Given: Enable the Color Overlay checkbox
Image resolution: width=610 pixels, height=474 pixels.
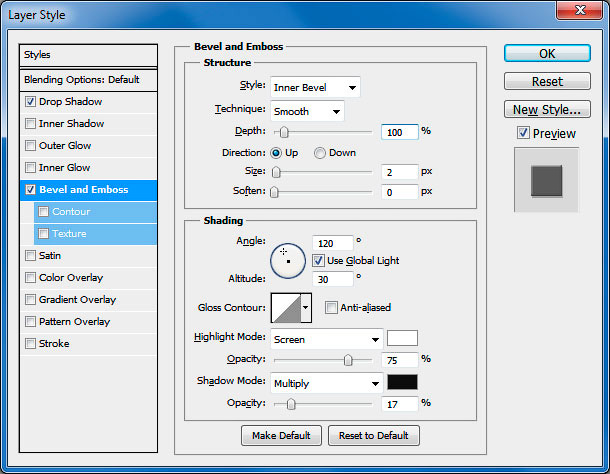Looking at the screenshot, I should [30, 277].
